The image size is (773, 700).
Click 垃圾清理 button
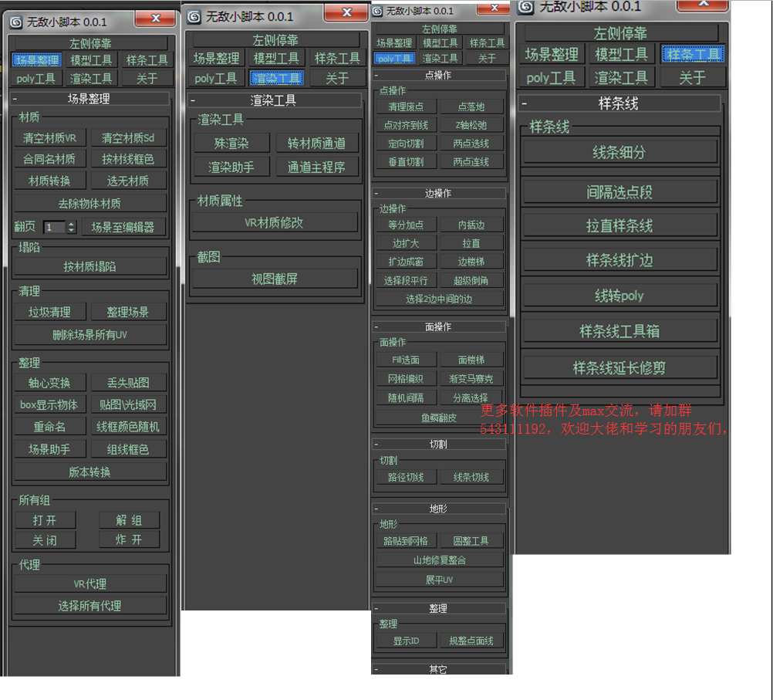pyautogui.click(x=49, y=312)
